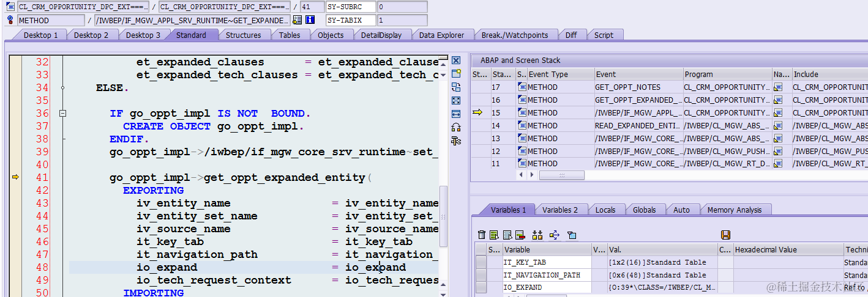Switch to the Desktop 1 tab
This screenshot has height=297, width=868.
[40, 35]
